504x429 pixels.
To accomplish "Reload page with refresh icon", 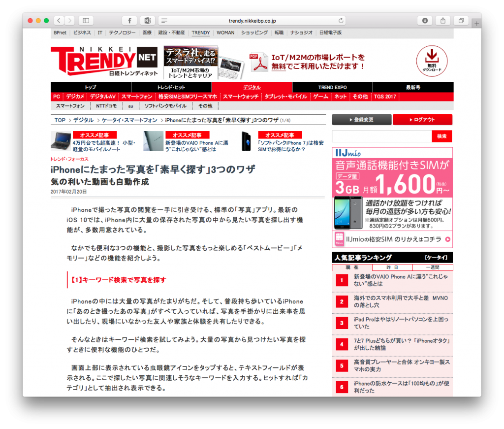I will pyautogui.click(x=341, y=21).
